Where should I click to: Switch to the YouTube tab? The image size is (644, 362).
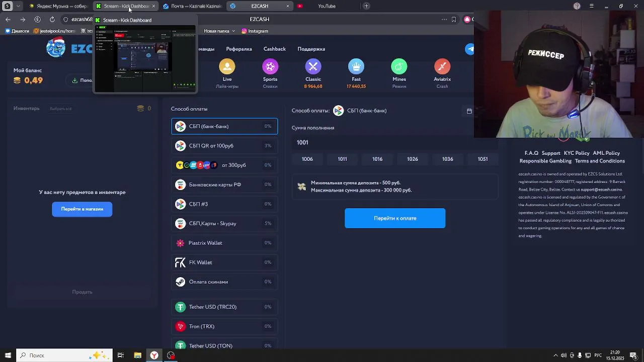pos(327,6)
